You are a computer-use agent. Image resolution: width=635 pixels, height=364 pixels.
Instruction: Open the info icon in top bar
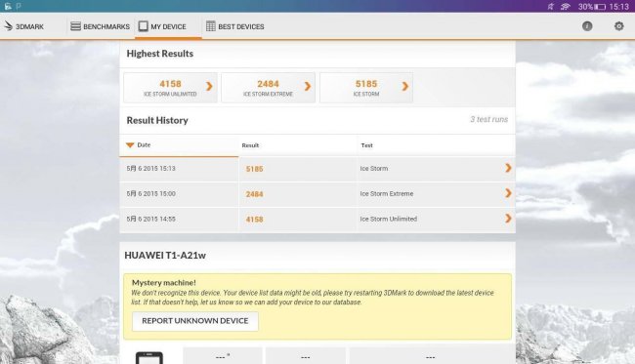[587, 26]
